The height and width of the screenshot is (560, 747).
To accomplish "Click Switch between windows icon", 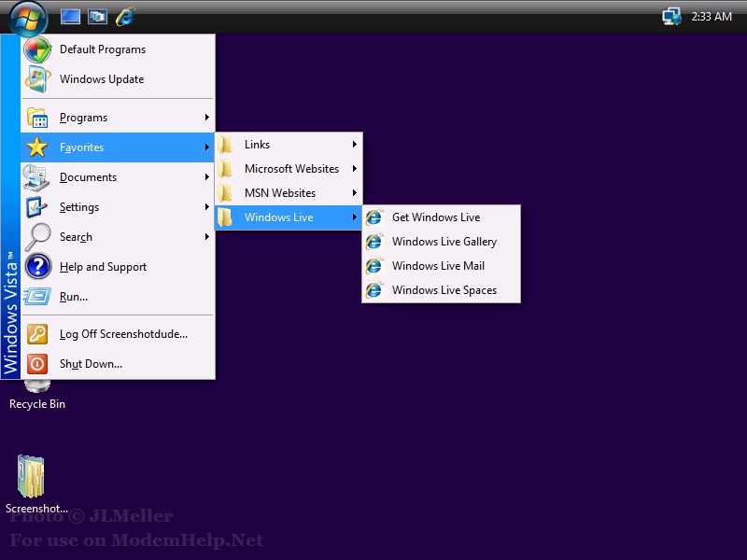I will pos(97,17).
